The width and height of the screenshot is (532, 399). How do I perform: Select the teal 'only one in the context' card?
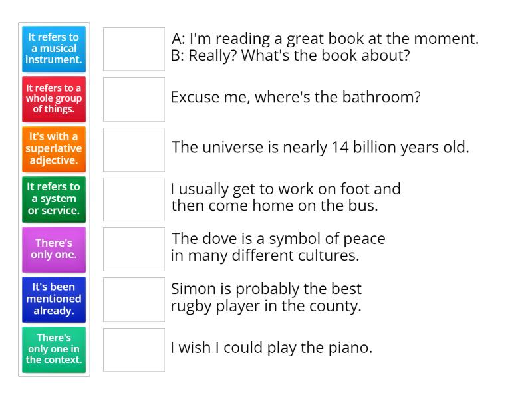coord(53,349)
